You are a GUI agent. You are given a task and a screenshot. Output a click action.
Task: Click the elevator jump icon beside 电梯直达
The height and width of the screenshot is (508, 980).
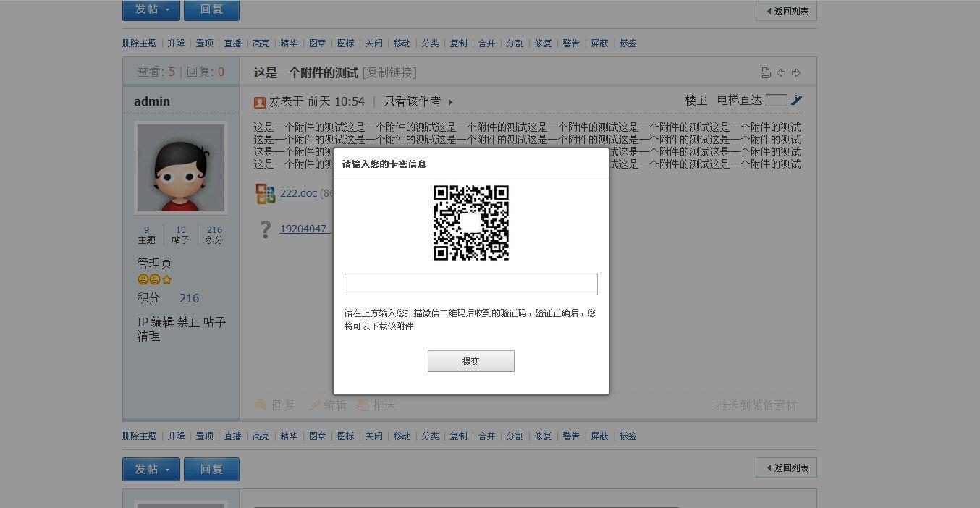coord(797,101)
